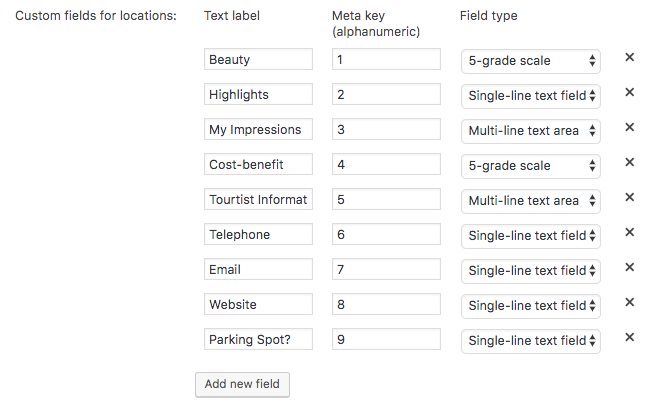Expand field type dropdown for Highlights

click(x=530, y=96)
